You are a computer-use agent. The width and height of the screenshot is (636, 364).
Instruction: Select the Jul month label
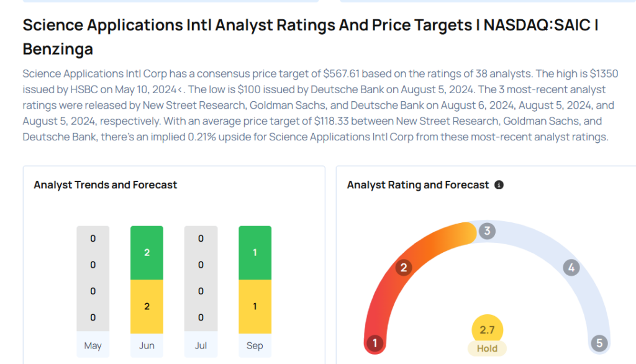pos(201,345)
